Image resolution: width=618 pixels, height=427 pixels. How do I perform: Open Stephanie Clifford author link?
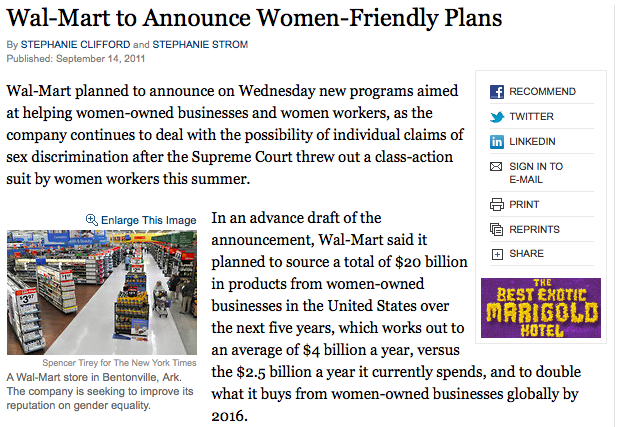click(x=75, y=45)
